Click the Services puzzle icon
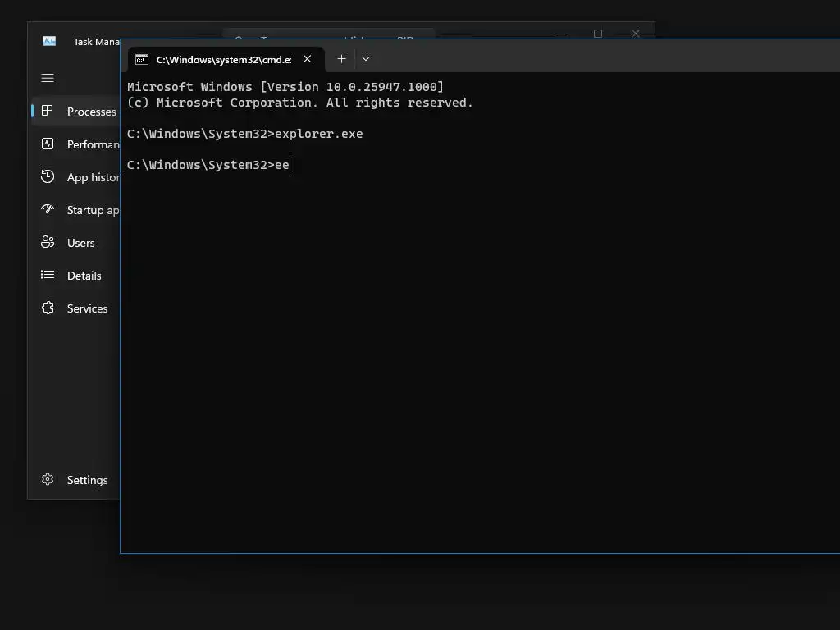The height and width of the screenshot is (630, 840). coord(47,308)
